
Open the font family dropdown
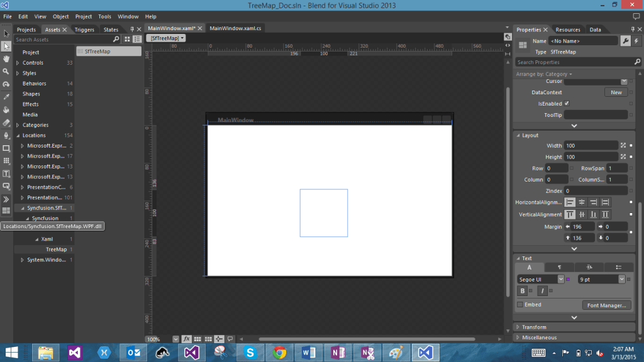click(560, 280)
